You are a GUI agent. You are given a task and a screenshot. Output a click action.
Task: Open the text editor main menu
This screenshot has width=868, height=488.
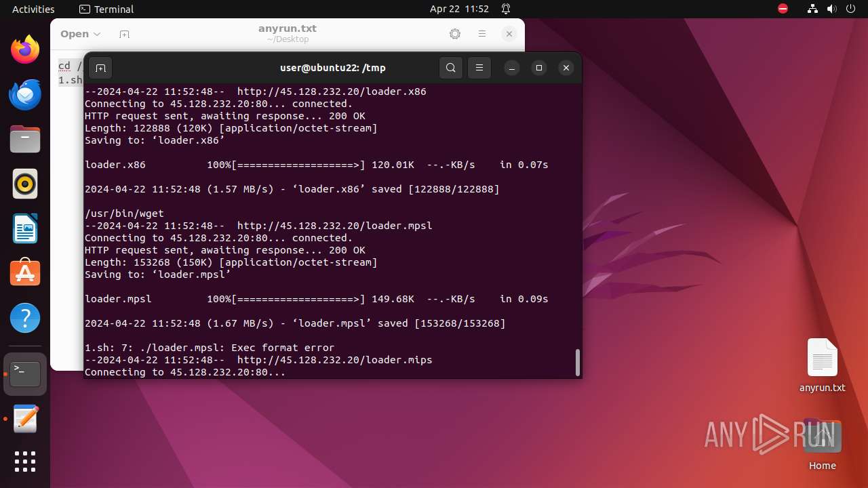(482, 34)
